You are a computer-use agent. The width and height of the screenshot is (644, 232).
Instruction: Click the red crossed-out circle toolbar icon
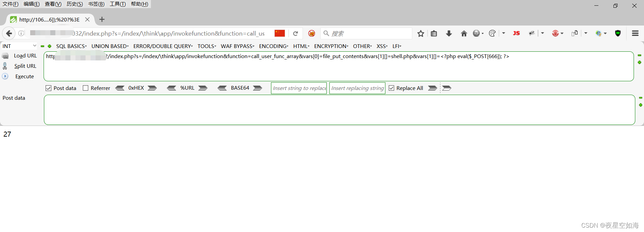tap(312, 33)
